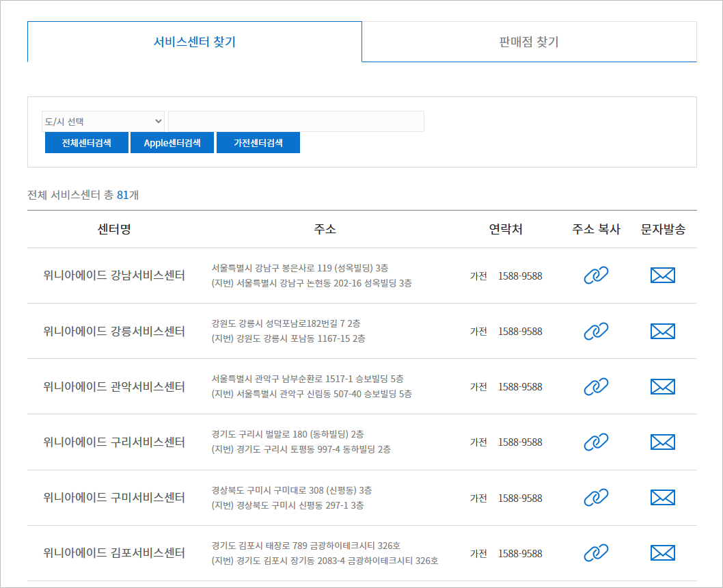Click the address copy icon for 김포서비스센터

point(597,552)
